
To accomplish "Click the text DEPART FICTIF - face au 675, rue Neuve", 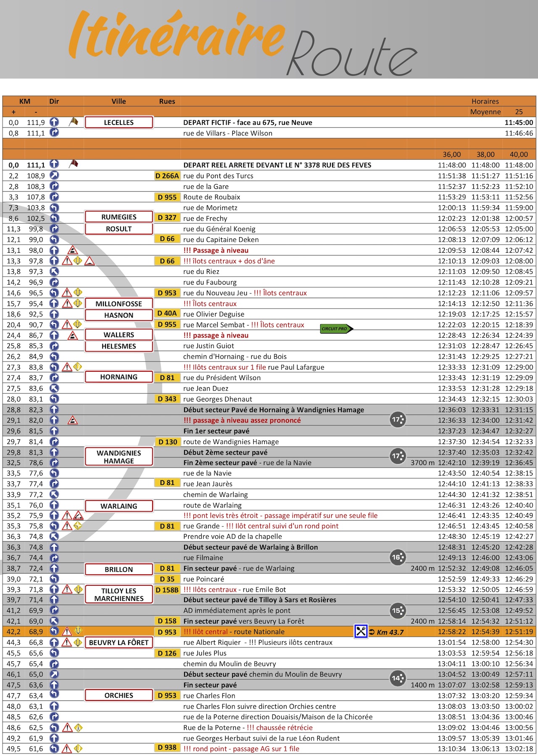I will point(248,122).
